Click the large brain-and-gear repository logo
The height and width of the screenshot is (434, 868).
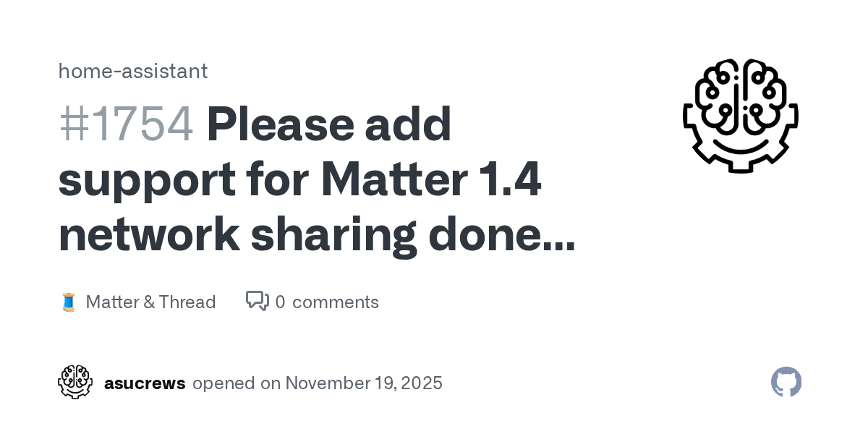point(740,116)
